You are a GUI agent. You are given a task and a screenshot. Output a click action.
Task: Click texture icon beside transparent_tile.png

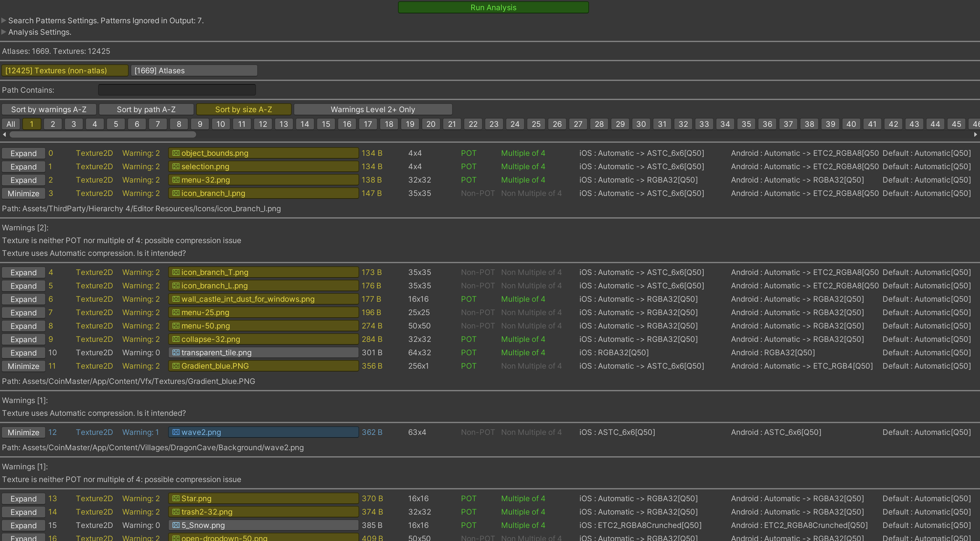tap(176, 353)
